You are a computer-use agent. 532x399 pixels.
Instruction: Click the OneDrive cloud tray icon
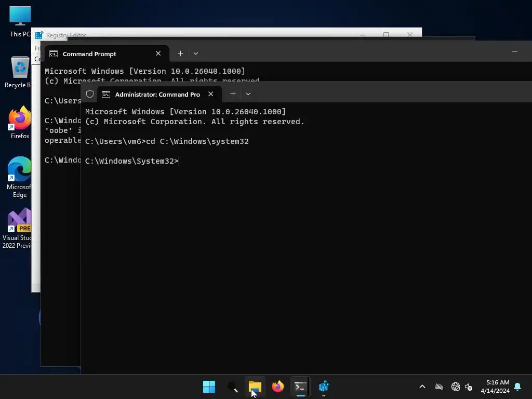[438, 387]
